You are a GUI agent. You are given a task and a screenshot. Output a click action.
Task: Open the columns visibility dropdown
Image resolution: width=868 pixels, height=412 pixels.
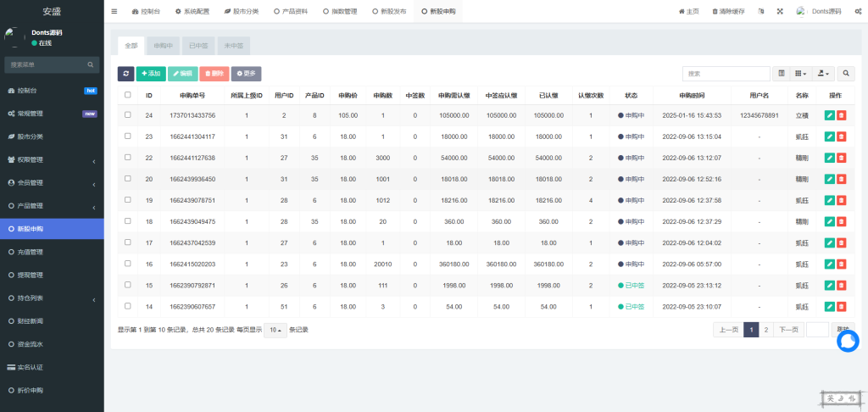(x=801, y=74)
